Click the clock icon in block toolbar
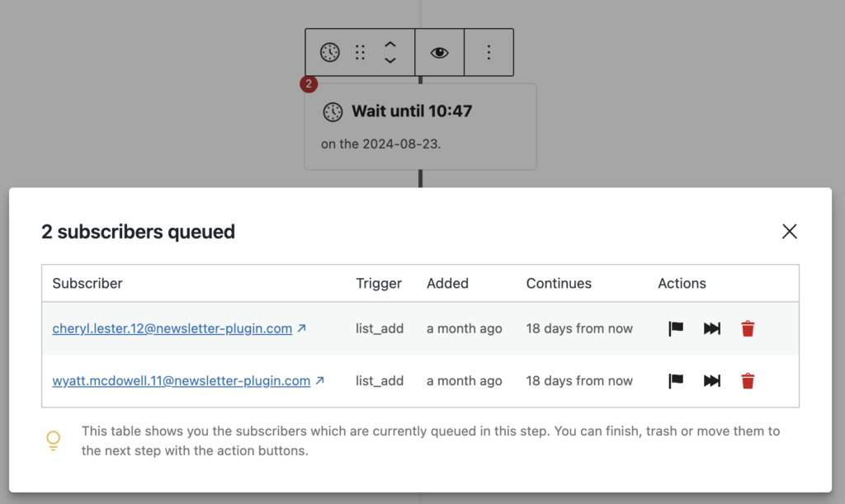The height and width of the screenshot is (504, 845). (330, 53)
